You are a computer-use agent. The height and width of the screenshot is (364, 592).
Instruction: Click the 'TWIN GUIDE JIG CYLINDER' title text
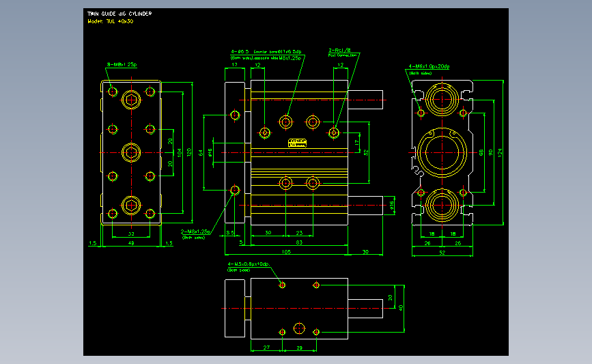[x=119, y=14]
